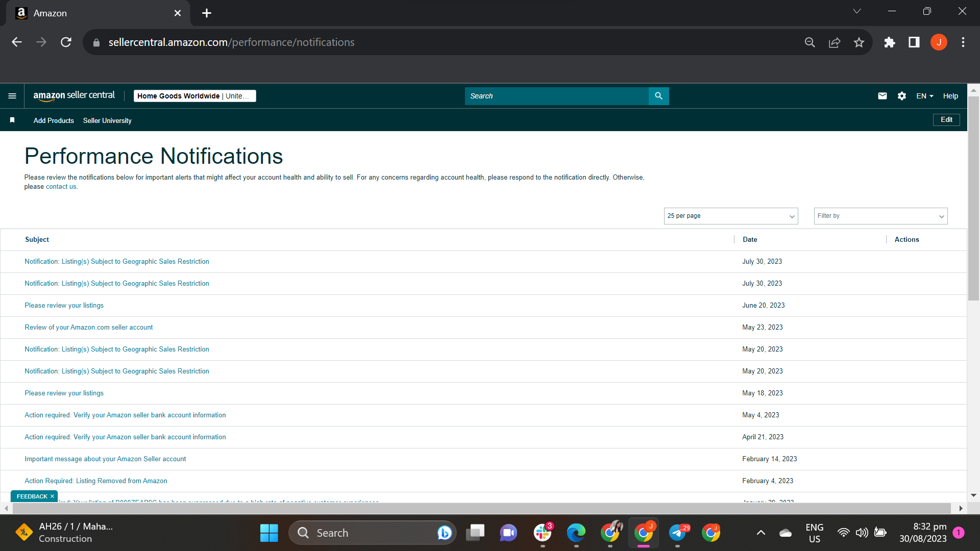The width and height of the screenshot is (980, 551).
Task: Open the taskbar clock showing 8:32 pm
Action: tap(923, 533)
